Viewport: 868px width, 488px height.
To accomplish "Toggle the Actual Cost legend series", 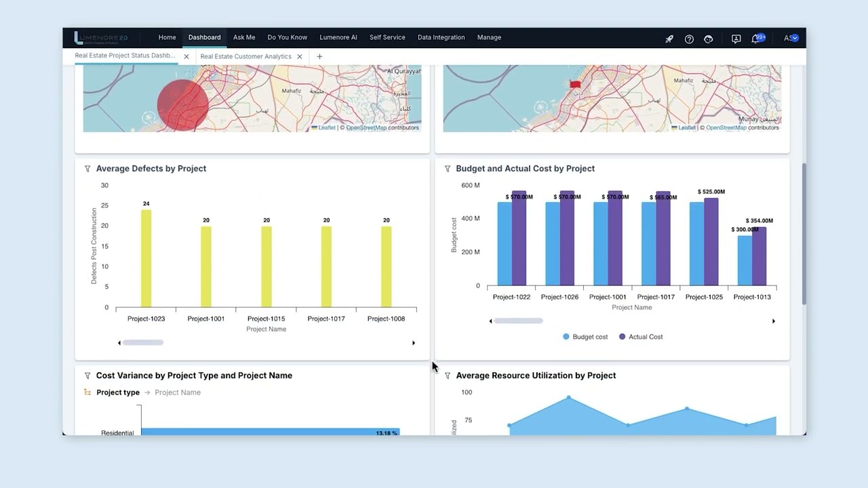I will click(641, 337).
